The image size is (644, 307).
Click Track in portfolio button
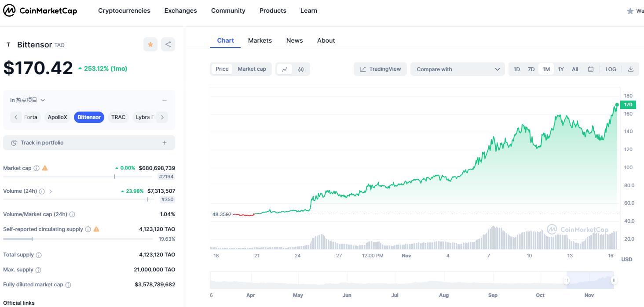point(89,143)
